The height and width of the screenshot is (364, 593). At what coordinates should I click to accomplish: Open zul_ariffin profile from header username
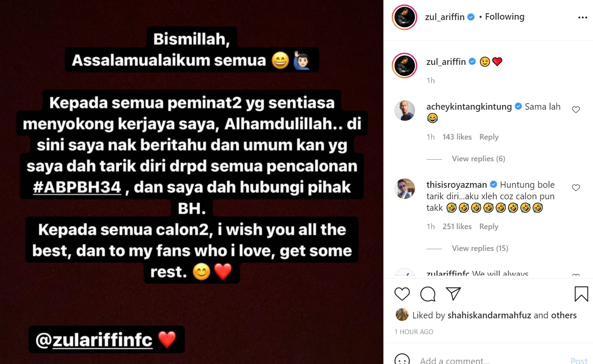click(x=445, y=17)
